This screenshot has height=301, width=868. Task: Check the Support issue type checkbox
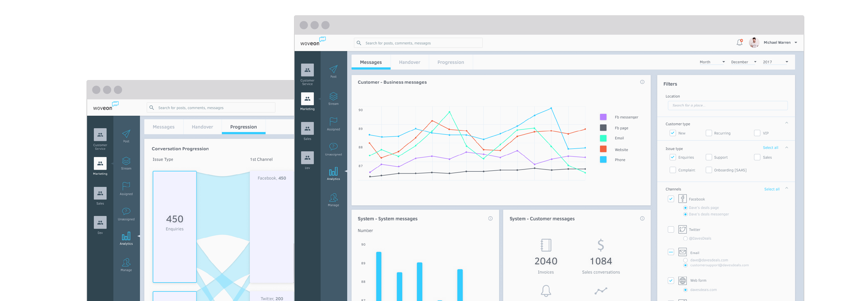point(709,157)
